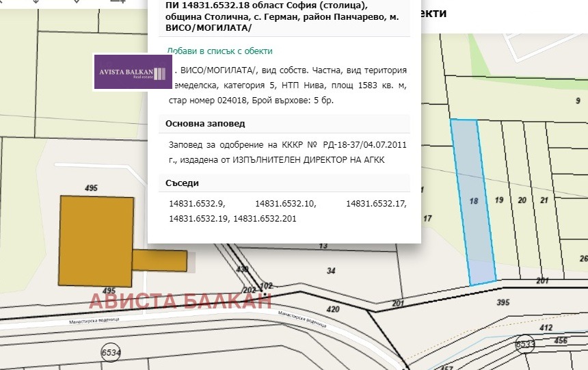
Task: Click neighbor identifier 14831.6532.17 in the list
Action: pos(376,204)
